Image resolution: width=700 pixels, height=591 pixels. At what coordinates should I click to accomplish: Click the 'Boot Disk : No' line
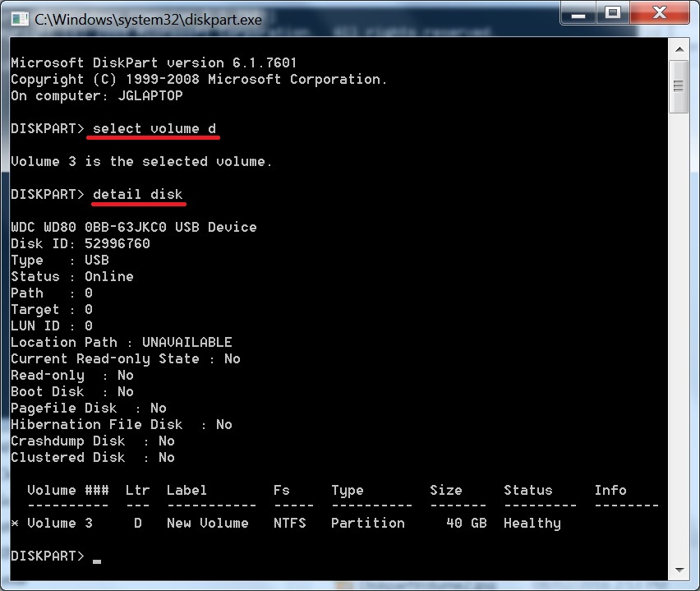point(72,392)
